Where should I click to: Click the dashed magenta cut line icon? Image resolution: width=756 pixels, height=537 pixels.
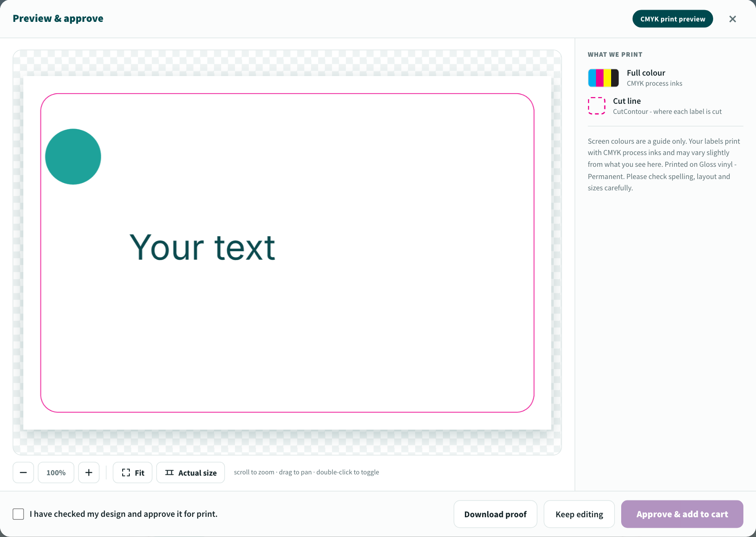pos(596,106)
